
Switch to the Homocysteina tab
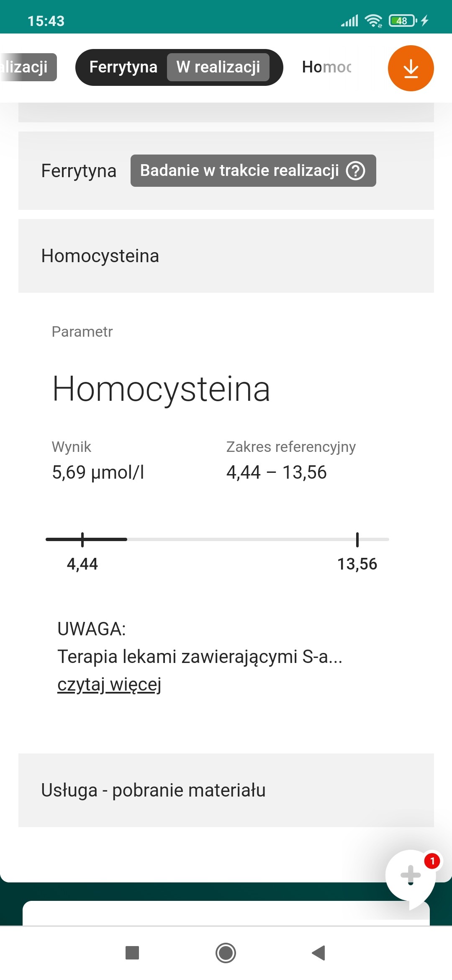coord(326,67)
